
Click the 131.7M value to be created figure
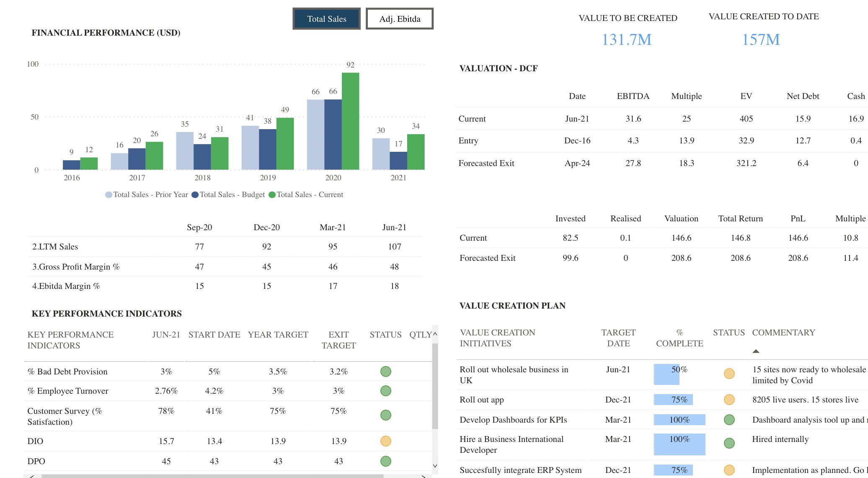(x=627, y=39)
